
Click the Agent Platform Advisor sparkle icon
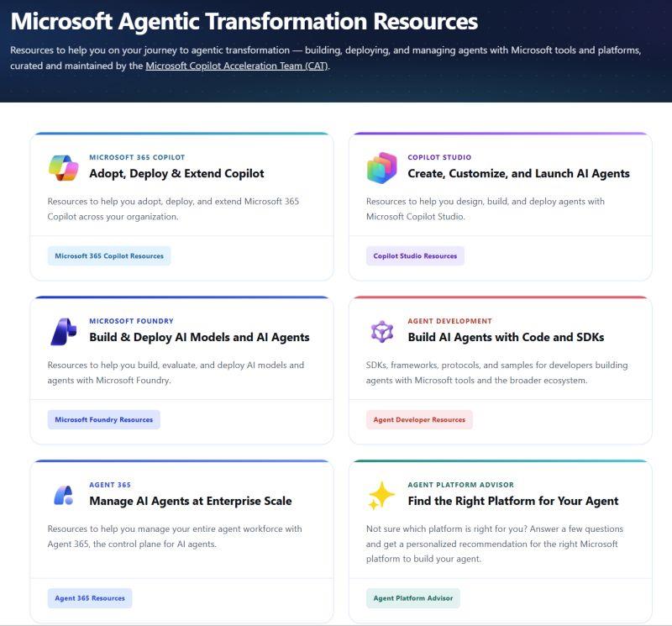(381, 496)
